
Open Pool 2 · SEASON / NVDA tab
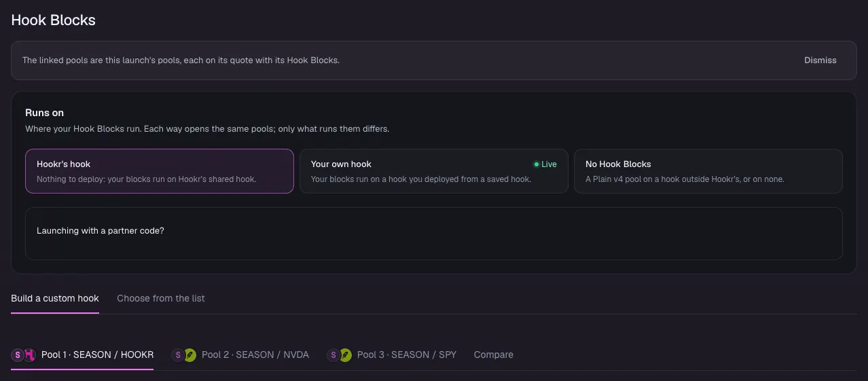(x=240, y=355)
